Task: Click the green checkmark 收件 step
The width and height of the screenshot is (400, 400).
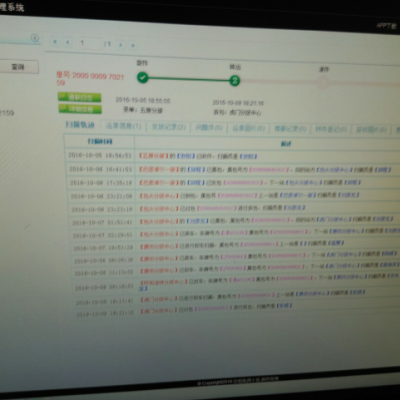Action: pyautogui.click(x=143, y=78)
